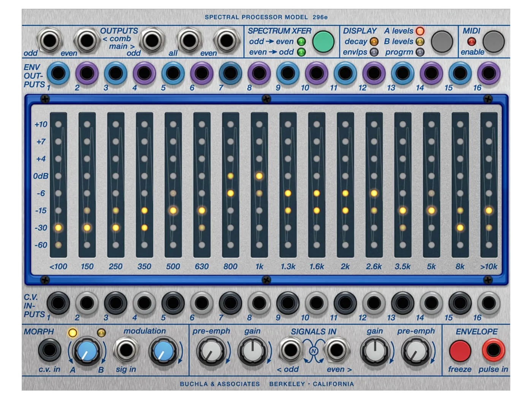Click envelope output jack 1
532x399 pixels.
[58, 73]
